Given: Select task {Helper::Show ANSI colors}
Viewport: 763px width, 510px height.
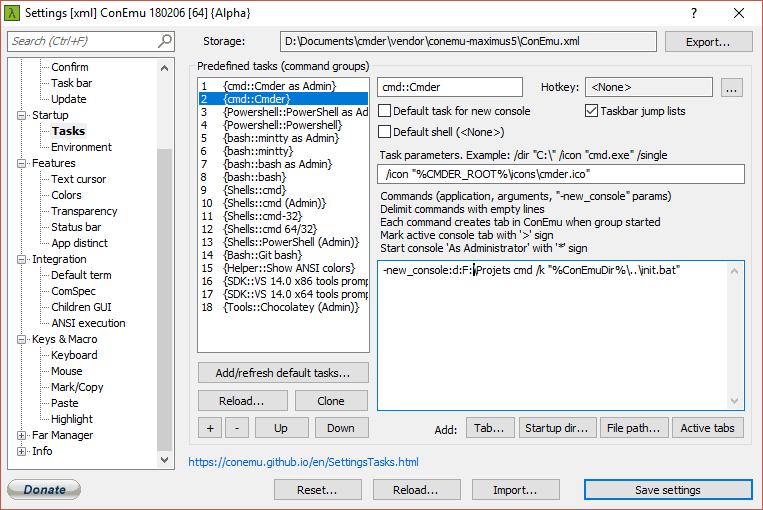Looking at the screenshot, I should coord(283,268).
